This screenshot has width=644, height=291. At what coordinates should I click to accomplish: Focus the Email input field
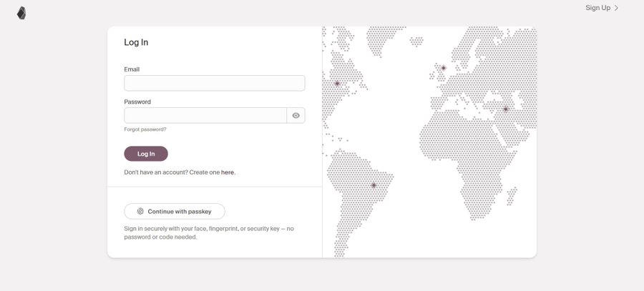point(215,83)
